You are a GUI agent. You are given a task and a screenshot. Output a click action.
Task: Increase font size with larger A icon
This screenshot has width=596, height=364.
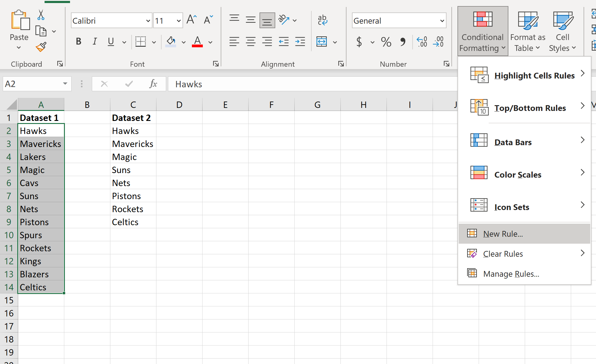(192, 20)
